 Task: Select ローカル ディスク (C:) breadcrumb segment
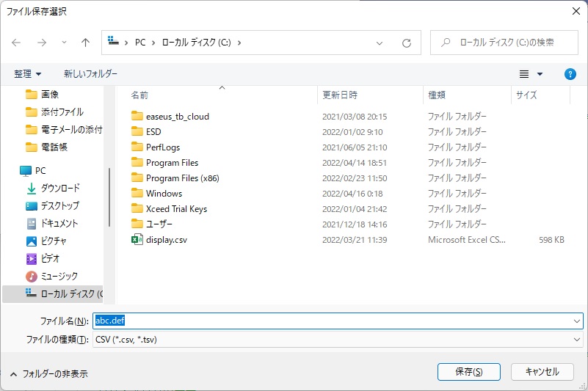point(197,43)
